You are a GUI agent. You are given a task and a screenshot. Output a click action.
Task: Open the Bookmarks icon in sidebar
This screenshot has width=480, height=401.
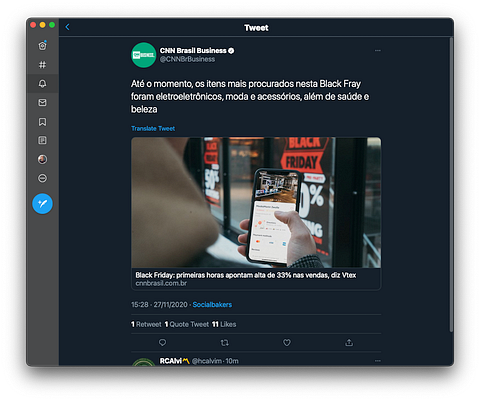click(42, 122)
